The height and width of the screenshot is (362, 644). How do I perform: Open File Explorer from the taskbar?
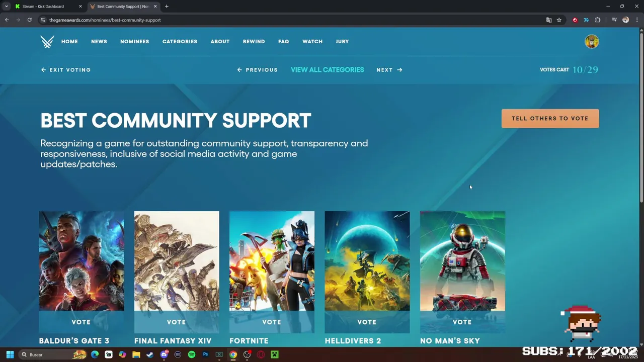pos(136,354)
